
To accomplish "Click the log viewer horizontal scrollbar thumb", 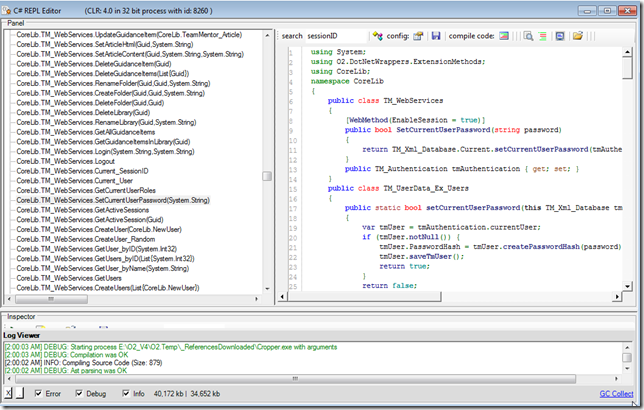I will pos(295,379).
